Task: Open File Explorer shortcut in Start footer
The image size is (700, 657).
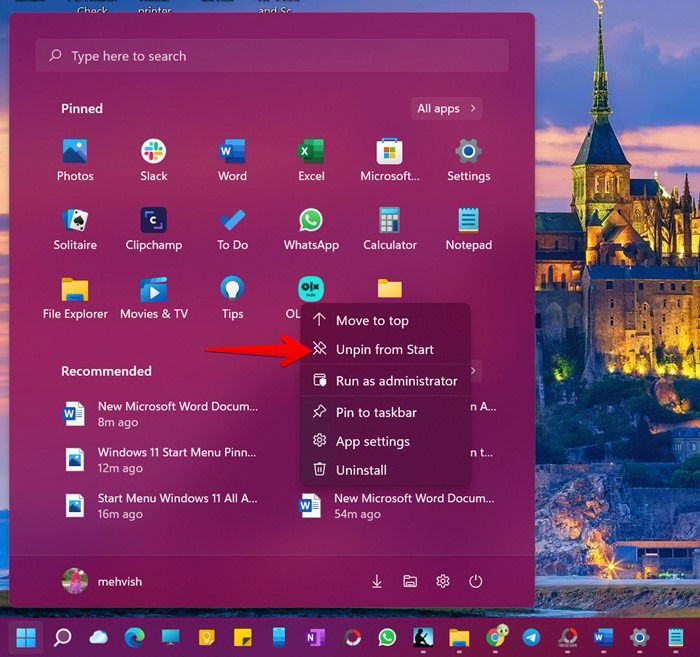Action: click(x=410, y=581)
